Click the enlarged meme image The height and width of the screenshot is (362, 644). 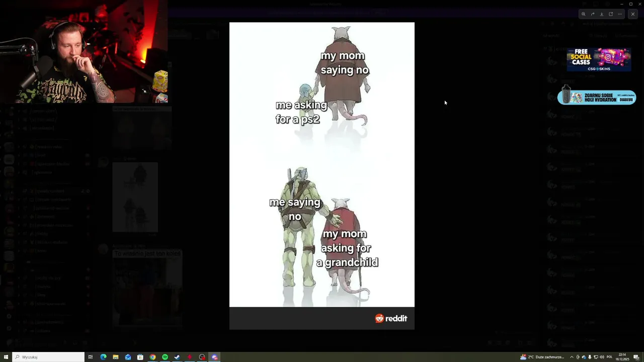click(322, 176)
